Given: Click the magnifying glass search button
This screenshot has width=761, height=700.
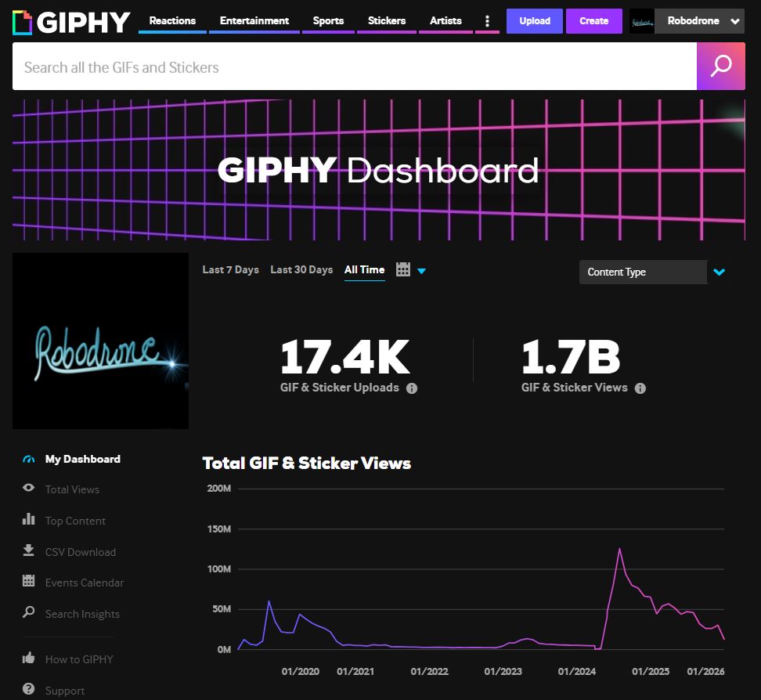Looking at the screenshot, I should 720,67.
